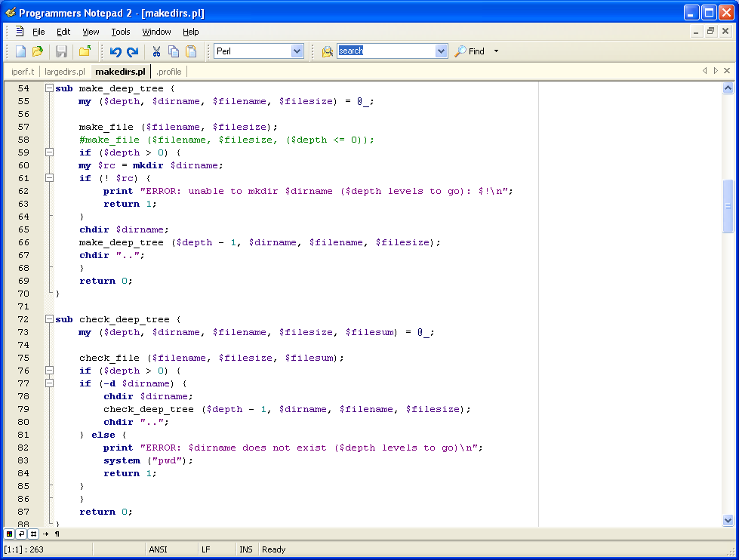Switch to the largedirs.pl tab
The width and height of the screenshot is (739, 560).
[x=65, y=72]
